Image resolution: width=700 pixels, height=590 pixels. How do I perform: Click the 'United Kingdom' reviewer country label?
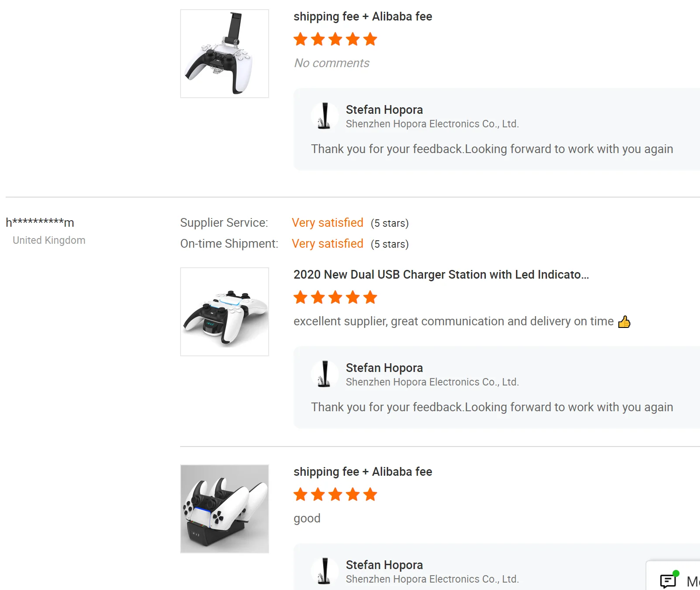click(49, 240)
